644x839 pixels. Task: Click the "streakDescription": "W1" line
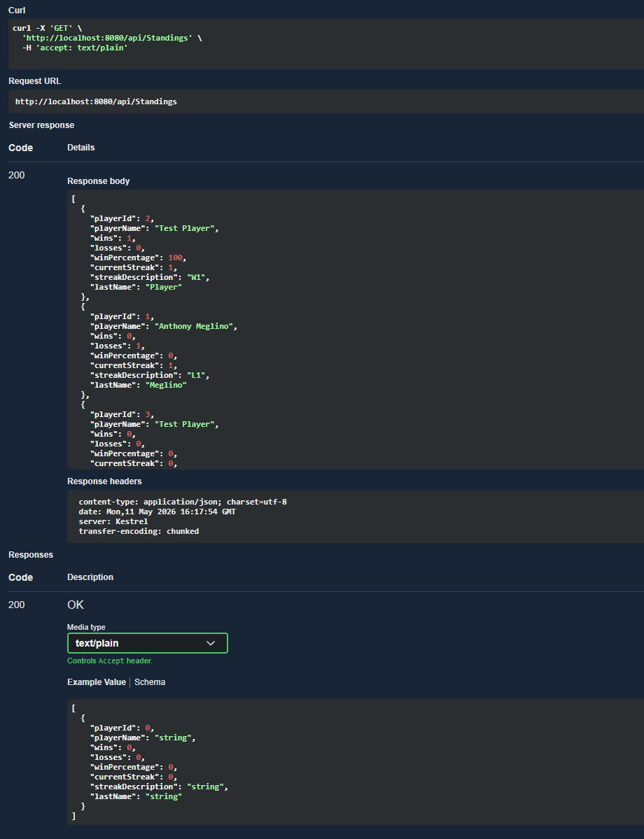point(149,277)
